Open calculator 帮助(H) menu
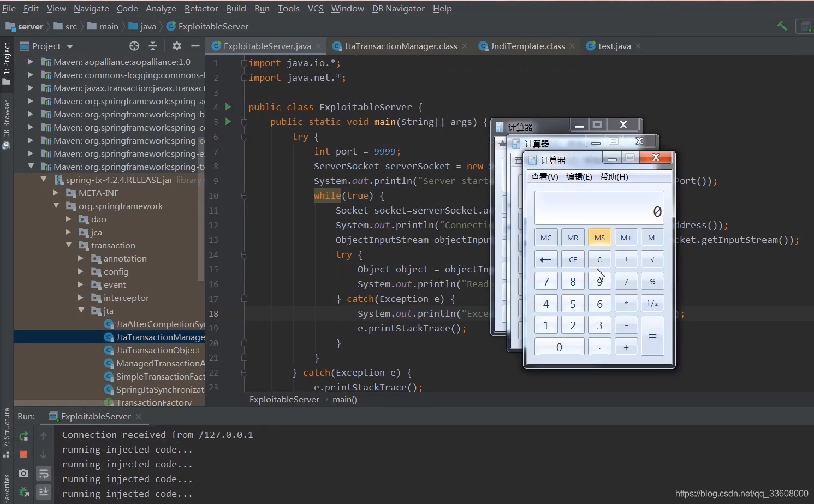Image resolution: width=814 pixels, height=504 pixels. point(614,176)
